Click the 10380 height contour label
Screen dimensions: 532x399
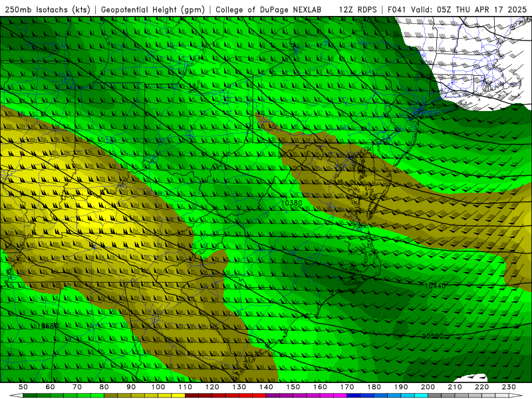tap(291, 203)
